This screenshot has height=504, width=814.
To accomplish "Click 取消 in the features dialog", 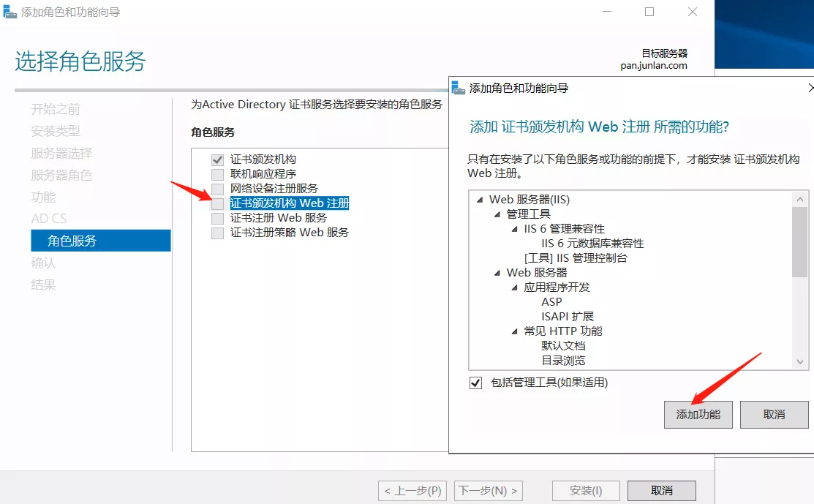I will pyautogui.click(x=774, y=415).
